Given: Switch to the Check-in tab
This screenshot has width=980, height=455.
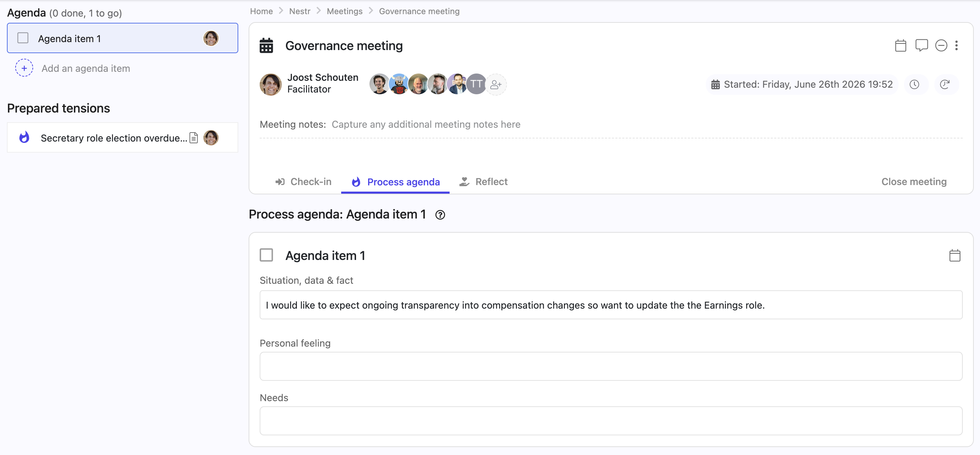Looking at the screenshot, I should (x=303, y=182).
